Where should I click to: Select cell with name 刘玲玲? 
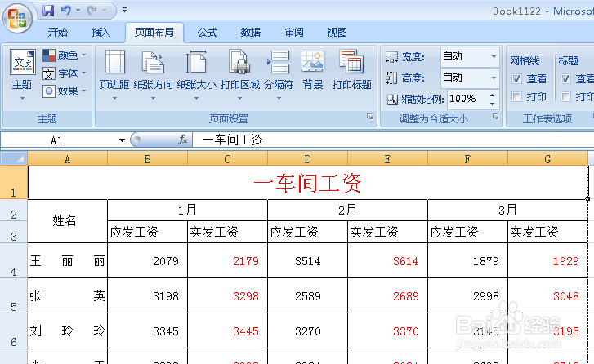click(68, 331)
